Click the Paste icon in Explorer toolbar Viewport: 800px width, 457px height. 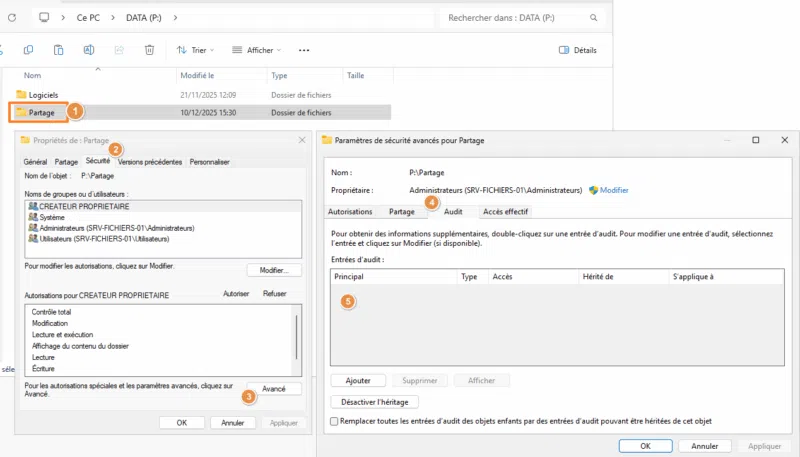coord(59,50)
